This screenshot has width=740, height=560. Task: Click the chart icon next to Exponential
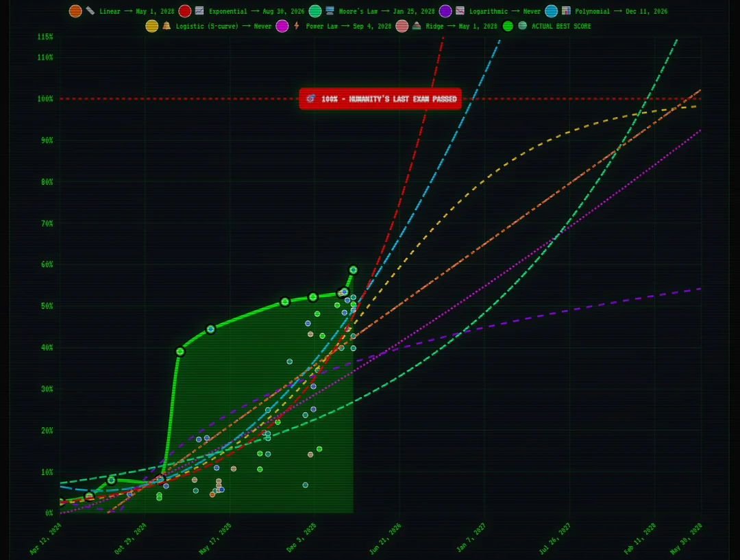199,12
